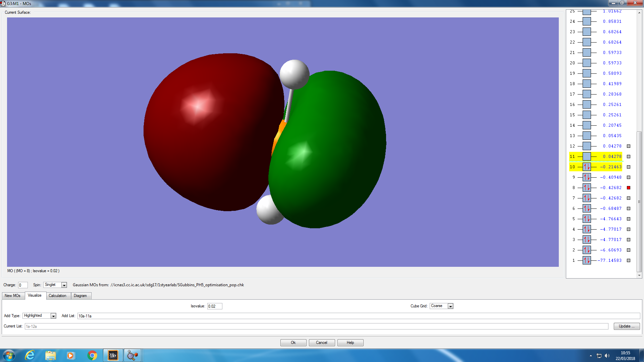Click the orbital list vertical scrollbar thumb

(x=639, y=201)
